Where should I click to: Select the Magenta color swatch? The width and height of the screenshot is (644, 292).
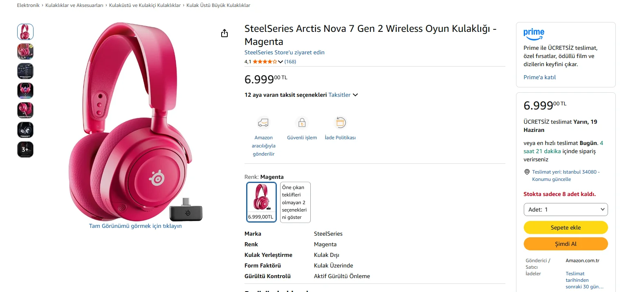[x=261, y=202]
